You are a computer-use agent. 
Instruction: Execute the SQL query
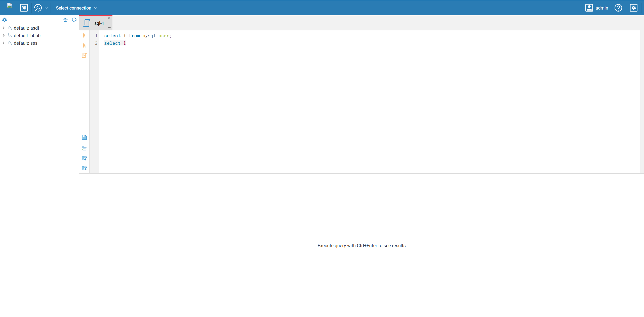point(84,35)
